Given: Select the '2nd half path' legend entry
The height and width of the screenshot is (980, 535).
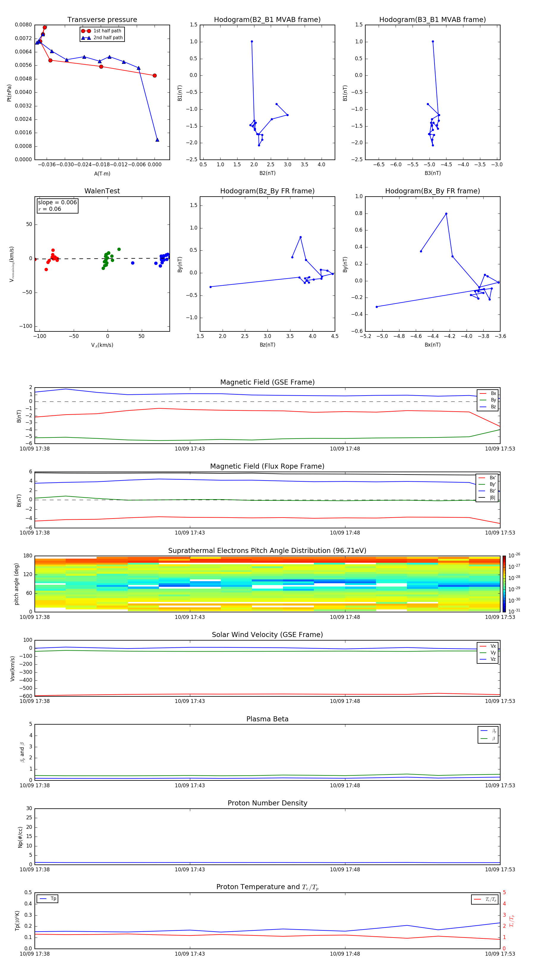Looking at the screenshot, I should [x=102, y=38].
